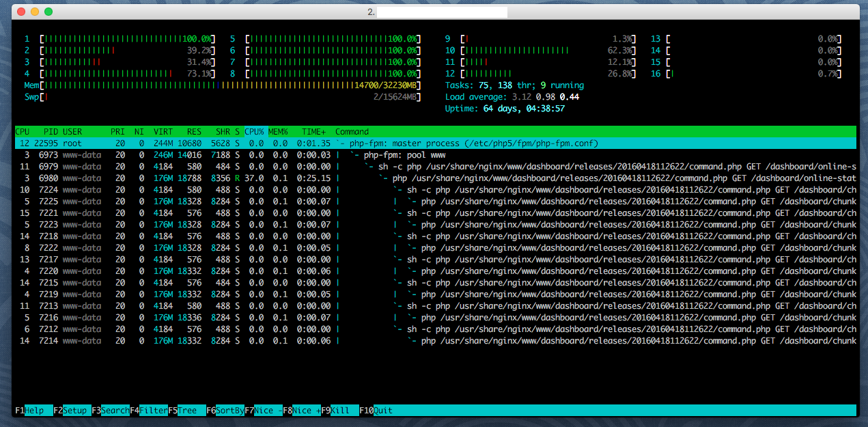Click the CPU% column header
The height and width of the screenshot is (427, 868).
[x=255, y=132]
